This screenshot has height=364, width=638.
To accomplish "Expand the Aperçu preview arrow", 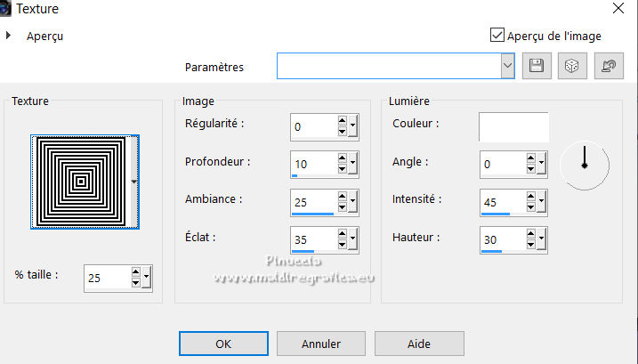I will (9, 36).
